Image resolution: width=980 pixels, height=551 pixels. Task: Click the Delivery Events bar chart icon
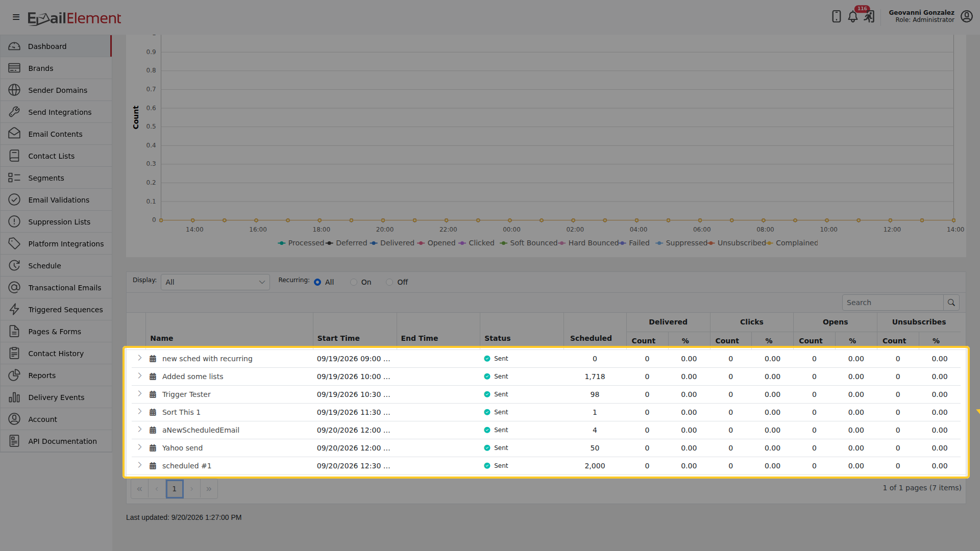[14, 397]
